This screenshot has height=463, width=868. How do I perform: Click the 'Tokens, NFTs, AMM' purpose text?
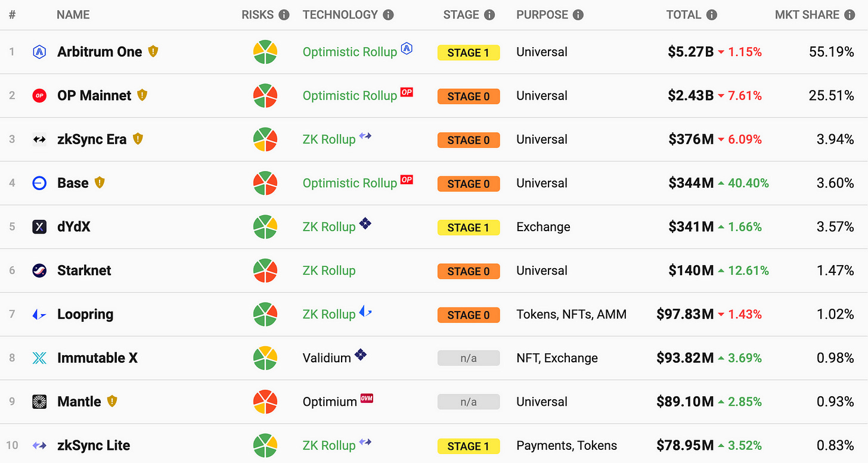pyautogui.click(x=571, y=314)
